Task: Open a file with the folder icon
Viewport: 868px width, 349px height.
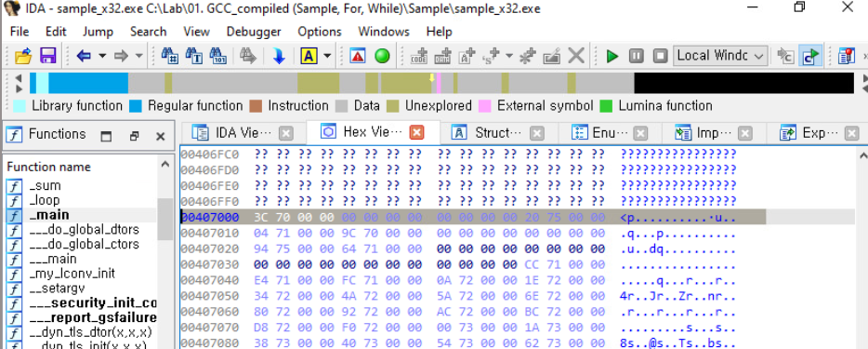Action: click(x=22, y=56)
